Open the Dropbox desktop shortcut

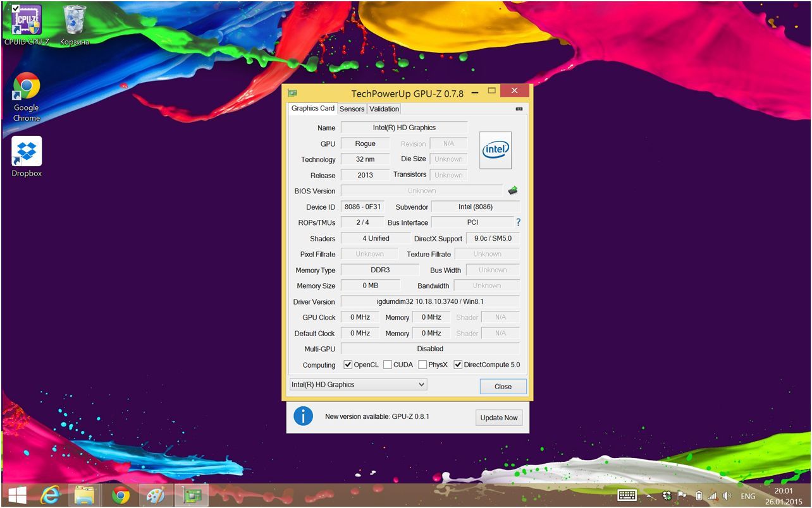[x=27, y=152]
